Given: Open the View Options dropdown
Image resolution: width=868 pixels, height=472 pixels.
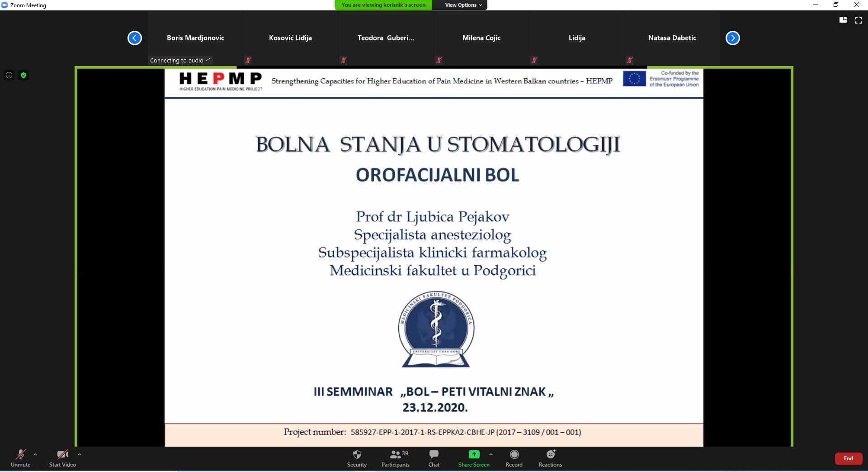Looking at the screenshot, I should pyautogui.click(x=463, y=5).
